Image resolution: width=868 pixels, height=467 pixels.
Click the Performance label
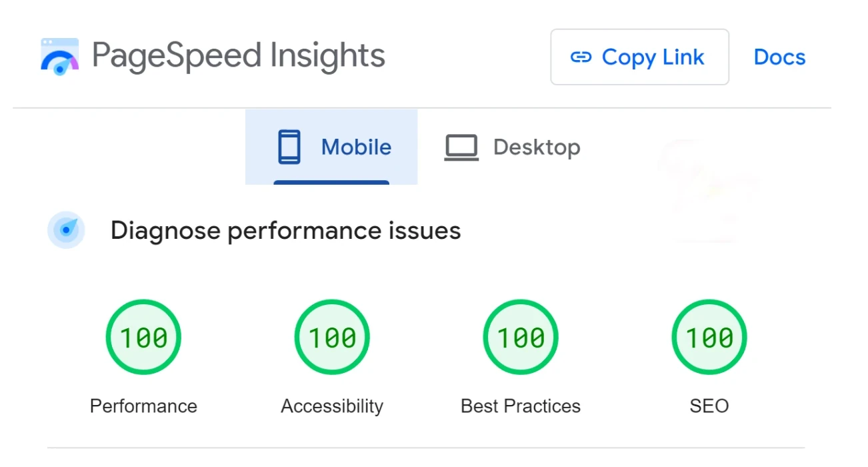pyautogui.click(x=143, y=406)
